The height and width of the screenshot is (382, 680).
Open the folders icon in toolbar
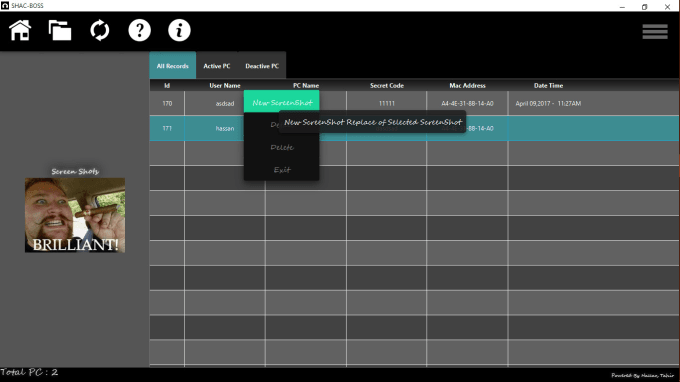tap(60, 30)
